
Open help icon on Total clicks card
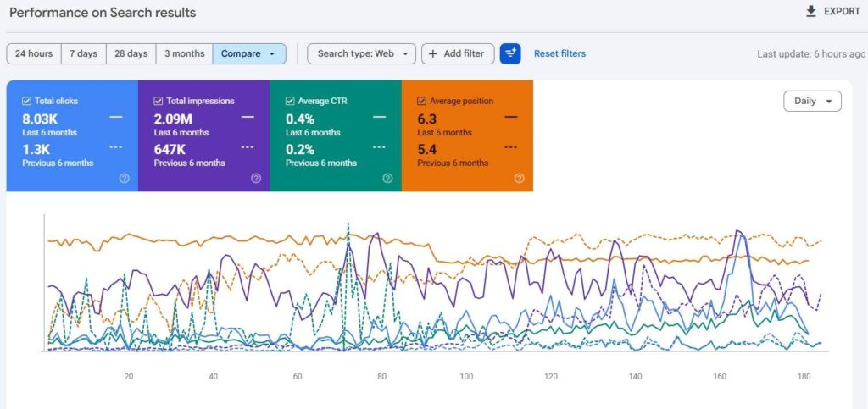coord(125,178)
